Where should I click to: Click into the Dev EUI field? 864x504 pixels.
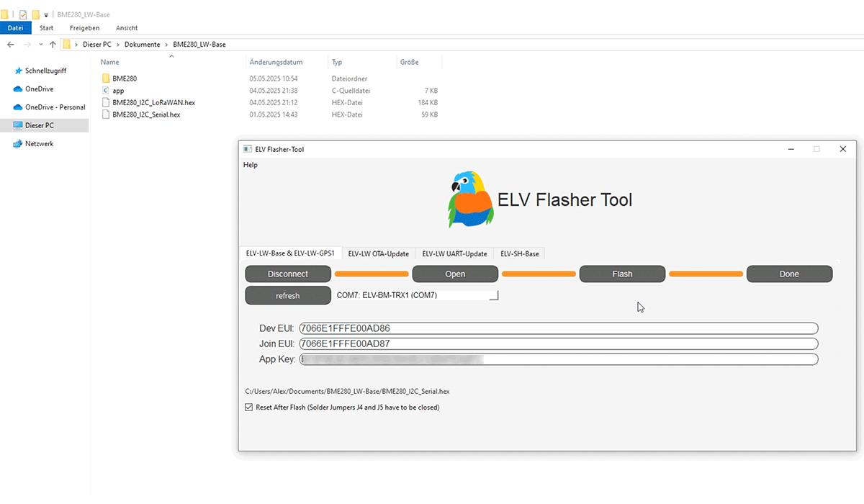point(559,328)
